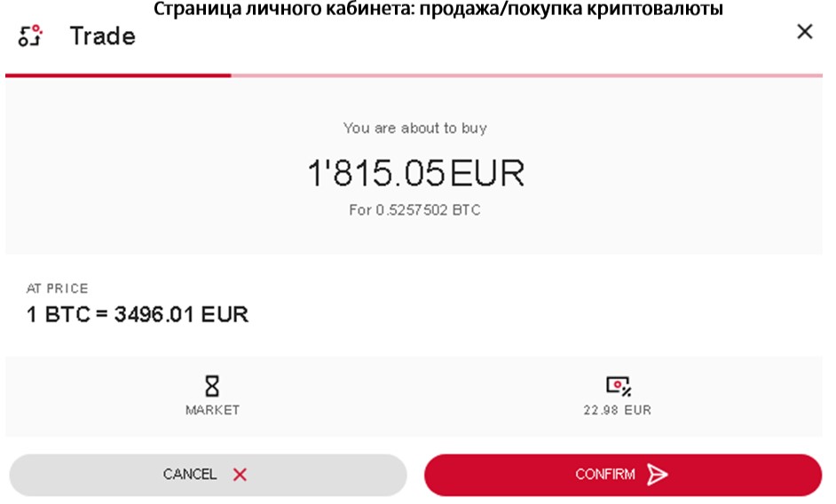Click the fee percentage icon
Viewport: 836px width, 504px height.
pyautogui.click(x=619, y=386)
